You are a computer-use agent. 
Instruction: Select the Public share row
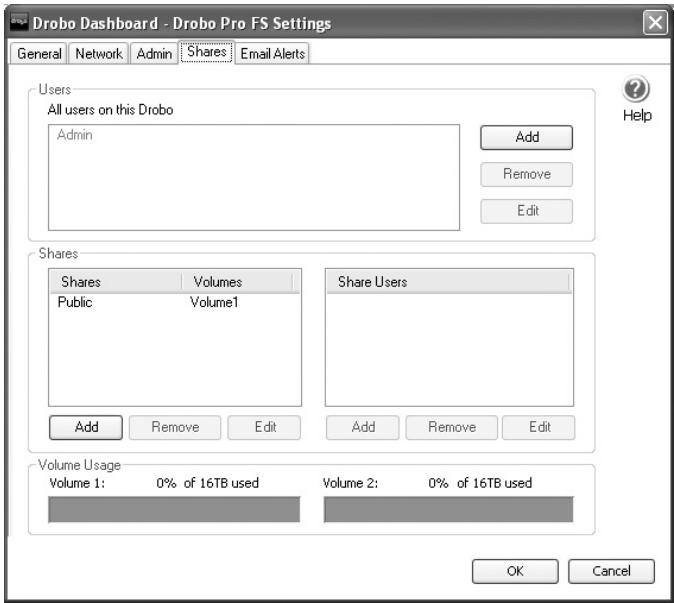pos(175,303)
